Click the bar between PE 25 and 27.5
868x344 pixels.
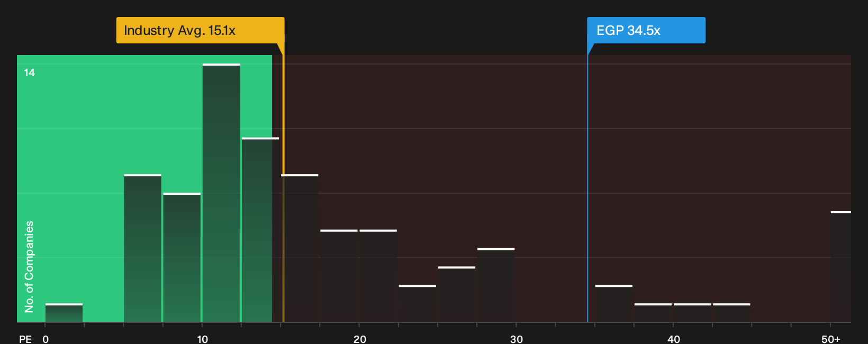coord(457,294)
